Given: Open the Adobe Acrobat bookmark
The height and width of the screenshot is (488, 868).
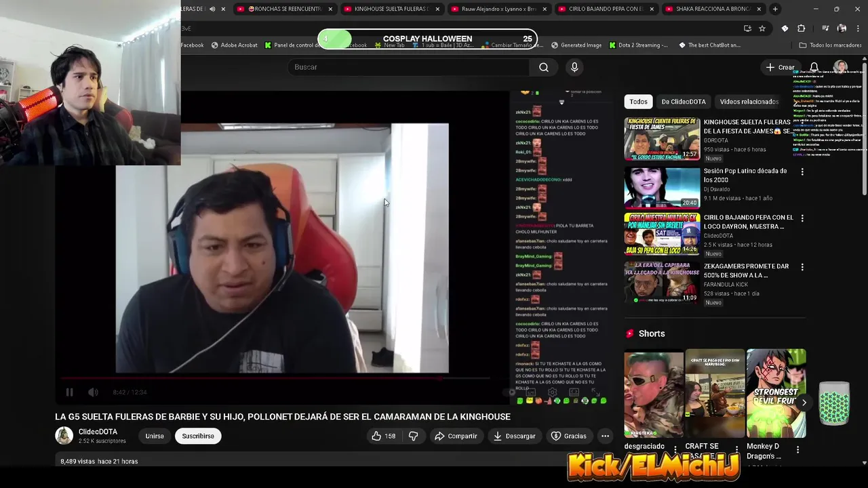Looking at the screenshot, I should (x=235, y=45).
